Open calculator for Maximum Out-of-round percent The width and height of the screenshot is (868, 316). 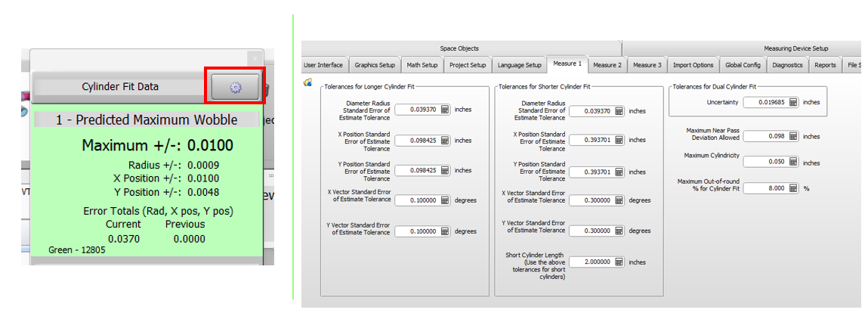click(793, 187)
